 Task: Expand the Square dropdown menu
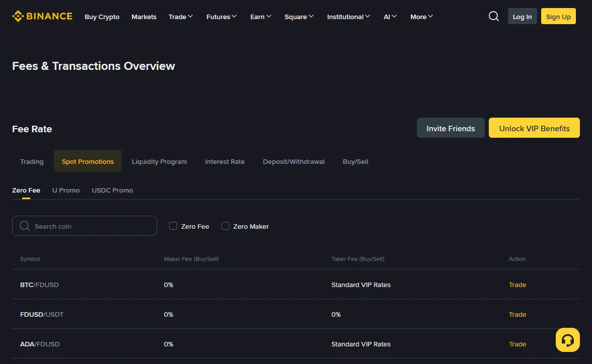point(299,17)
